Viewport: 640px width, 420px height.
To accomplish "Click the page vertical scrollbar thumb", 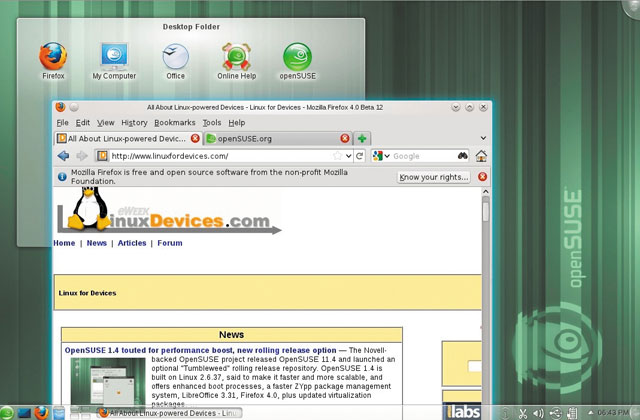I will click(x=485, y=211).
